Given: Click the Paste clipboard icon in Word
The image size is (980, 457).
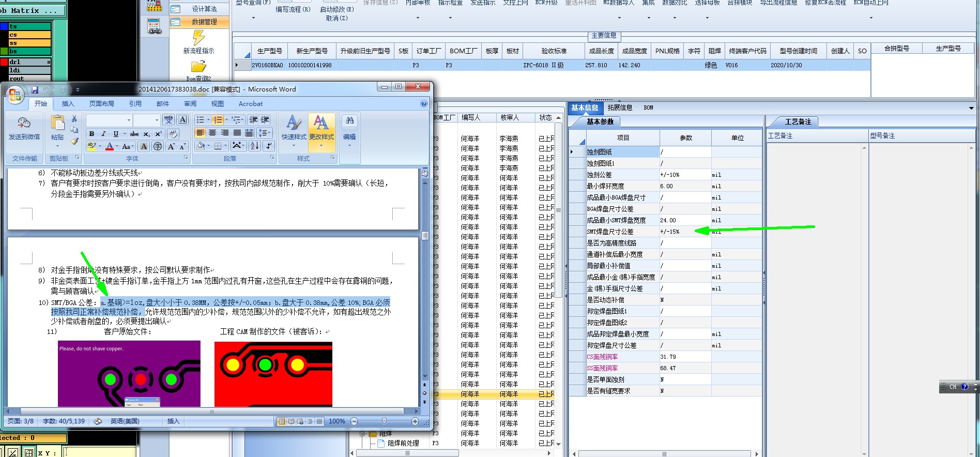Looking at the screenshot, I should 57,123.
